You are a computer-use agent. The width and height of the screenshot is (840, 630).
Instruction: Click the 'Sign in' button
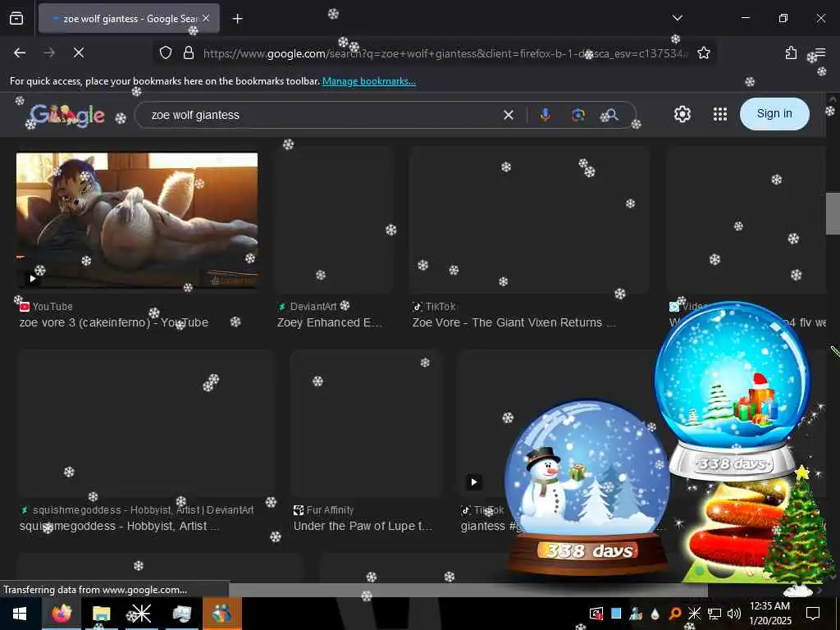(774, 113)
